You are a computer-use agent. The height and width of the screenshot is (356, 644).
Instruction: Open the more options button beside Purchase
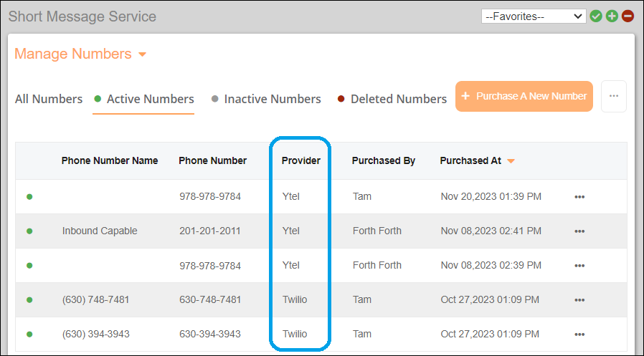tap(614, 97)
